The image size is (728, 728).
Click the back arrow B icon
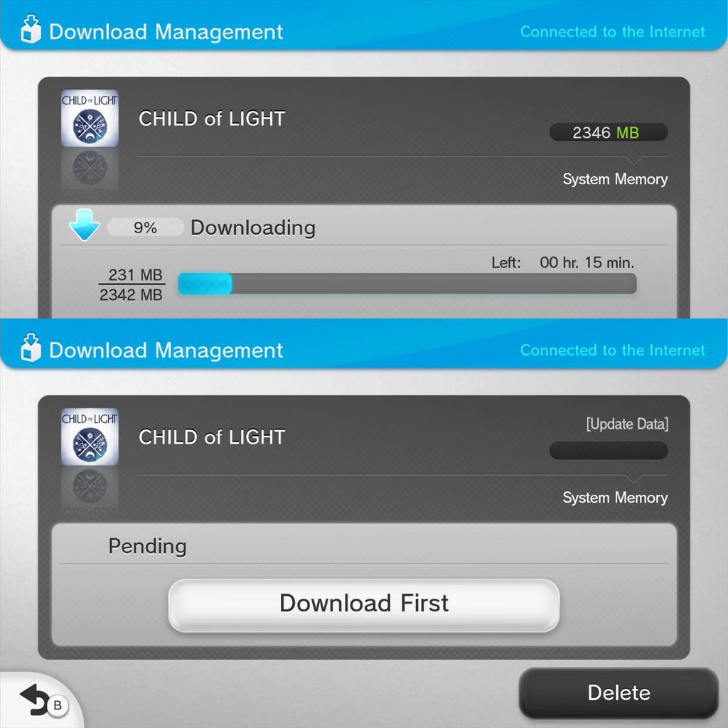[x=43, y=701]
